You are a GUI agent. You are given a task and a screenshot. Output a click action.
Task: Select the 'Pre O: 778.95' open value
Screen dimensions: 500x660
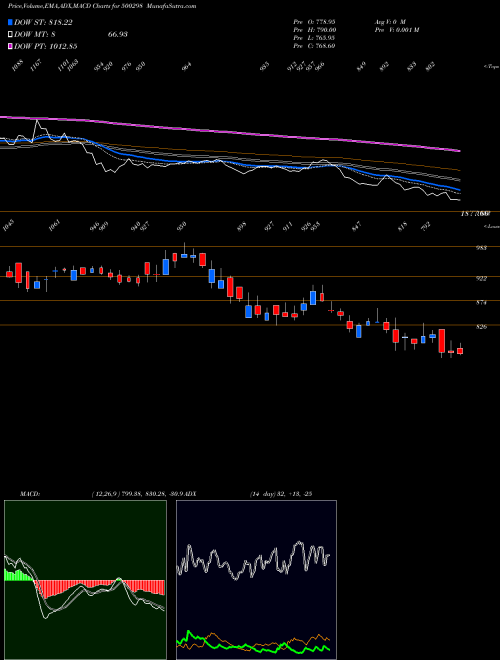[314, 21]
